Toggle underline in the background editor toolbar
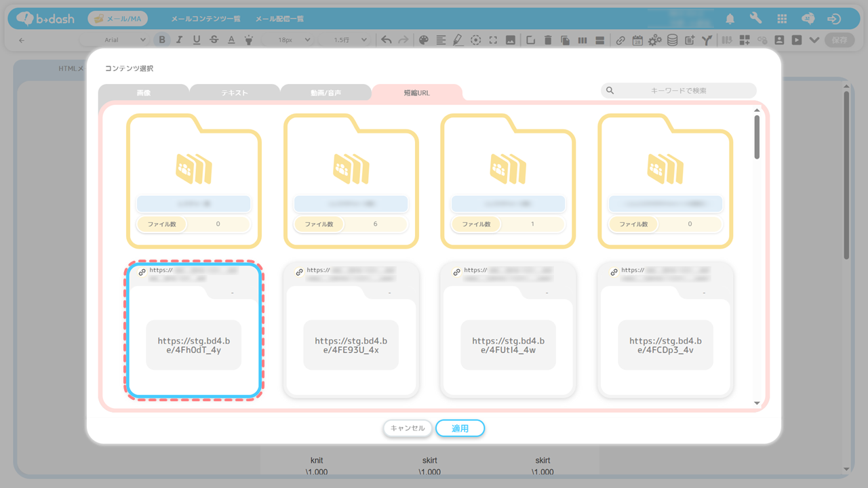Viewport: 868px width, 488px height. (x=197, y=40)
